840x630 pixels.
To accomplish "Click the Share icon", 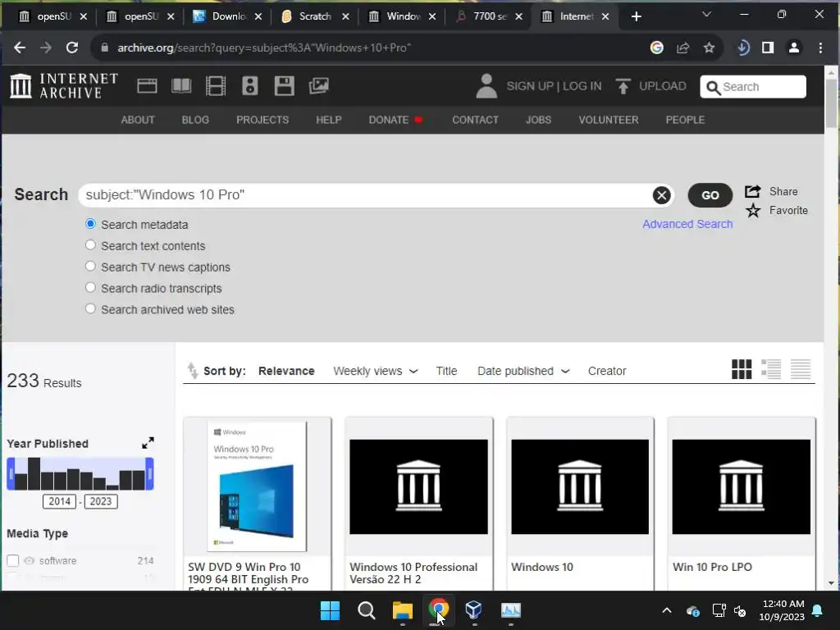I will point(753,191).
